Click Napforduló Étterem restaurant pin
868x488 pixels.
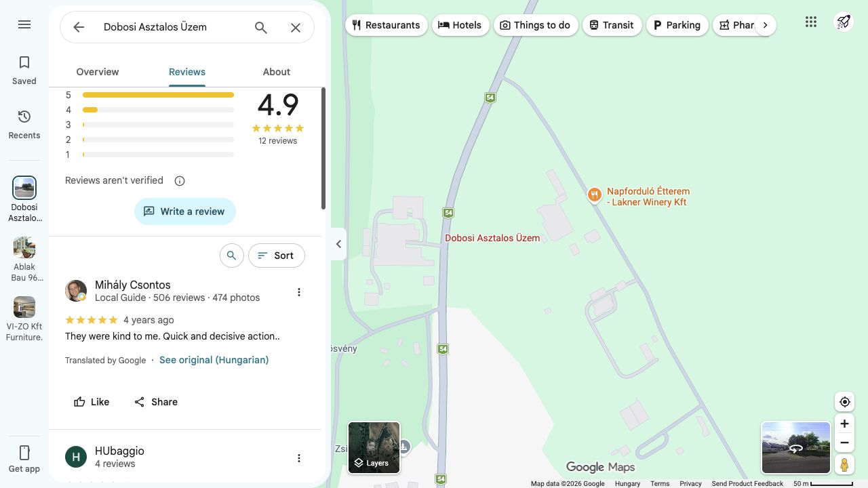tap(594, 196)
